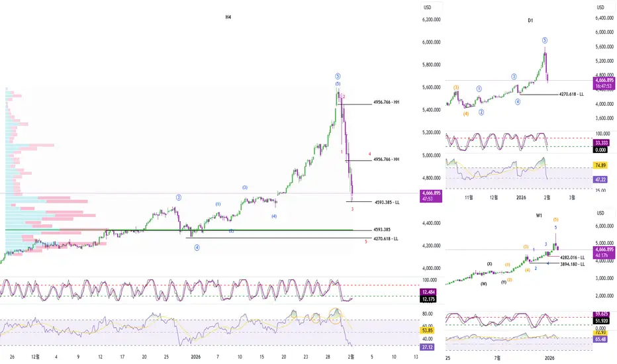Click W1 RSI value tag 65.48
This screenshot has width=617, height=364.
click(600, 340)
